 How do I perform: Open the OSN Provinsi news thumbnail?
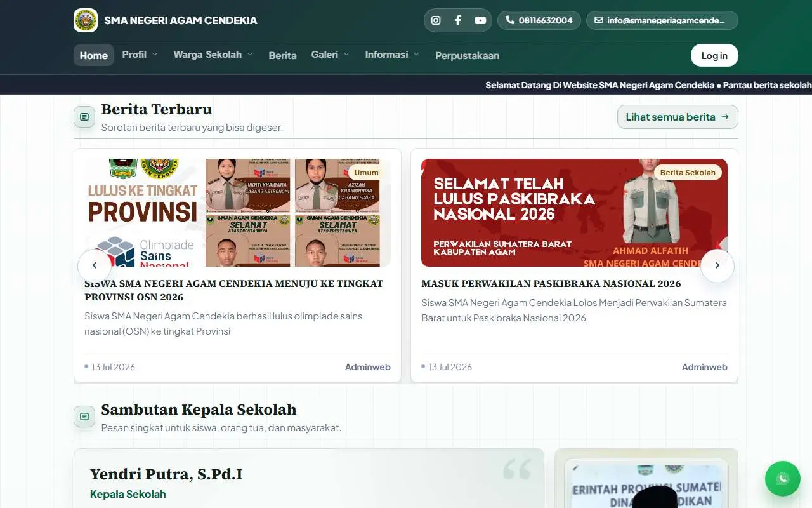[x=238, y=213]
